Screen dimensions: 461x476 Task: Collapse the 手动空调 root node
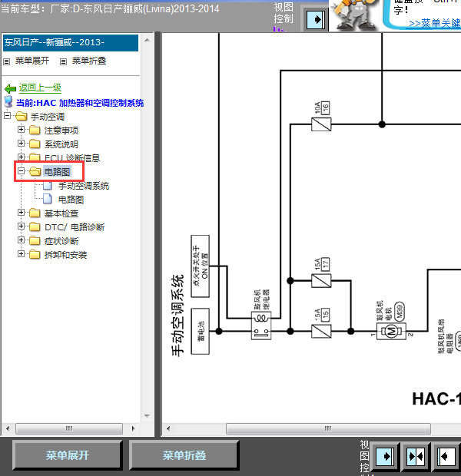(8, 116)
